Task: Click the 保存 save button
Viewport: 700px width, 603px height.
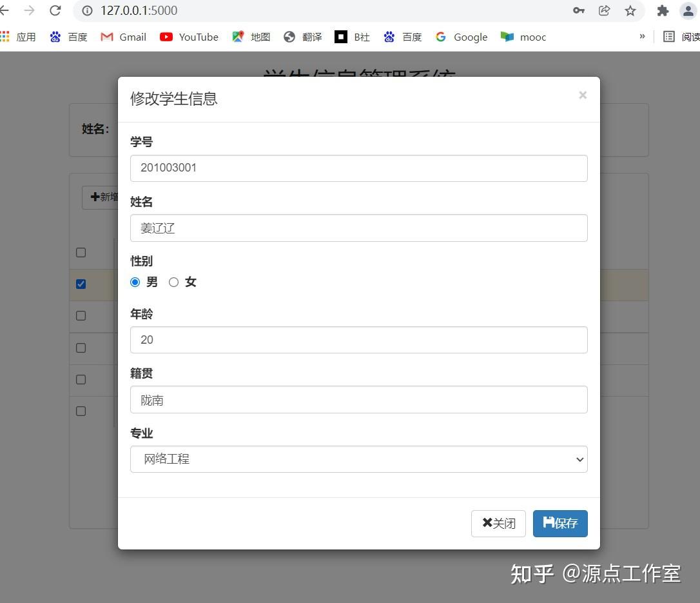Action: 560,524
